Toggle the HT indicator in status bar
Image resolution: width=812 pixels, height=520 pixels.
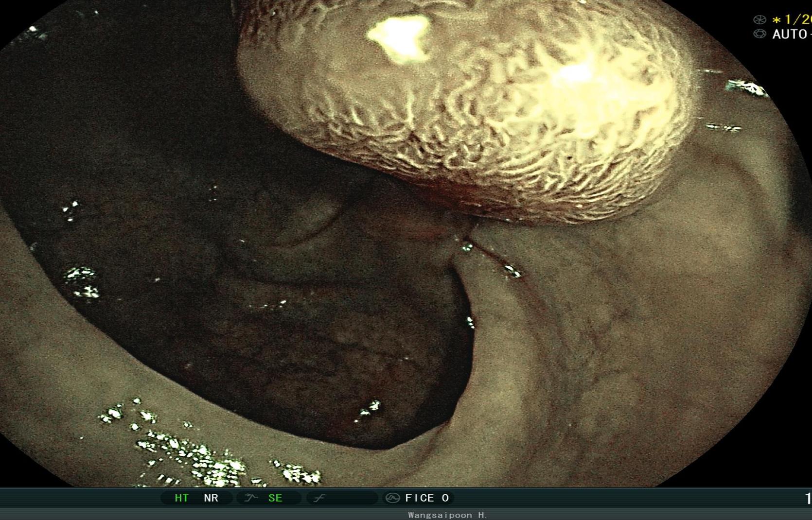(x=182, y=498)
